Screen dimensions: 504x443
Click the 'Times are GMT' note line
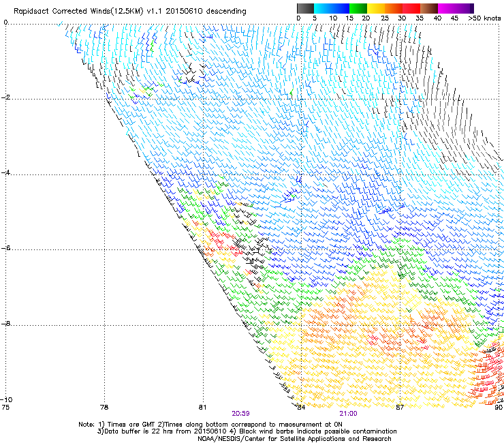[210, 425]
